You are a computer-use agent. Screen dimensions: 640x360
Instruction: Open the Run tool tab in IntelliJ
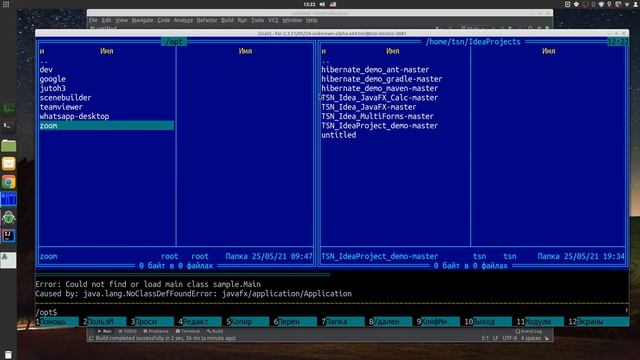[x=104, y=331]
